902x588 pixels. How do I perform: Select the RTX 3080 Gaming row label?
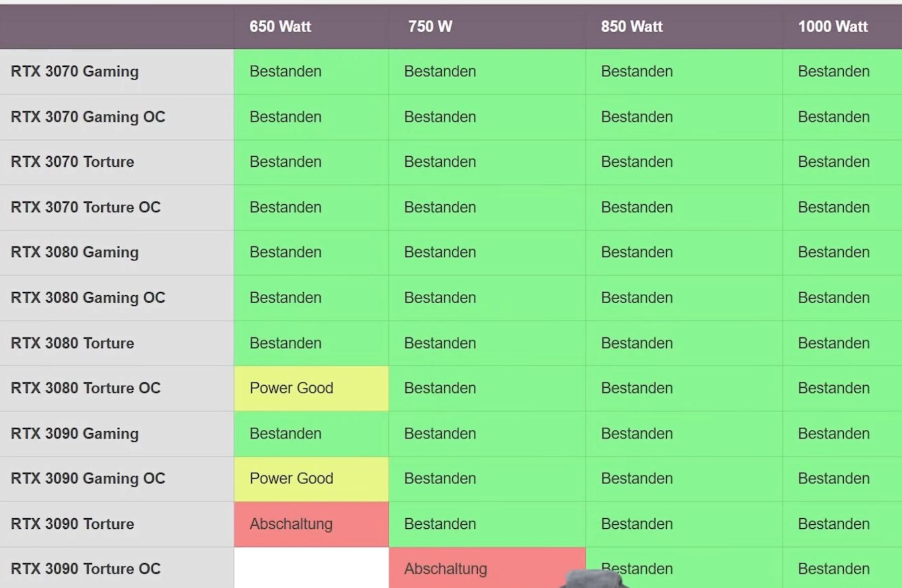[x=75, y=252]
